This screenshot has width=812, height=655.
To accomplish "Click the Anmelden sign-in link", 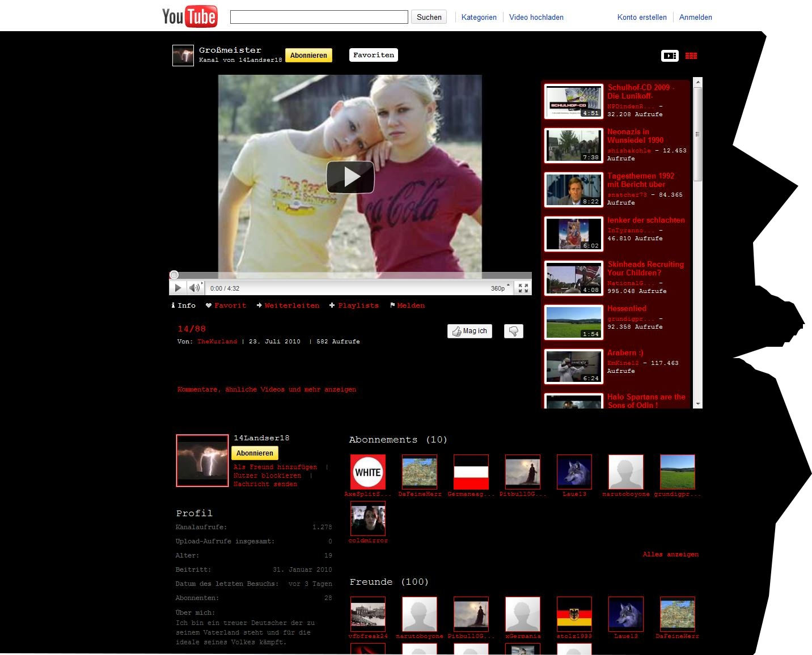I will tap(695, 17).
